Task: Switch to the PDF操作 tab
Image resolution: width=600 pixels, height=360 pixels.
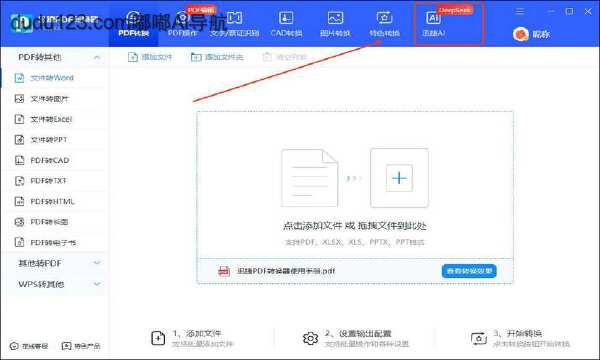Action: coord(183,24)
